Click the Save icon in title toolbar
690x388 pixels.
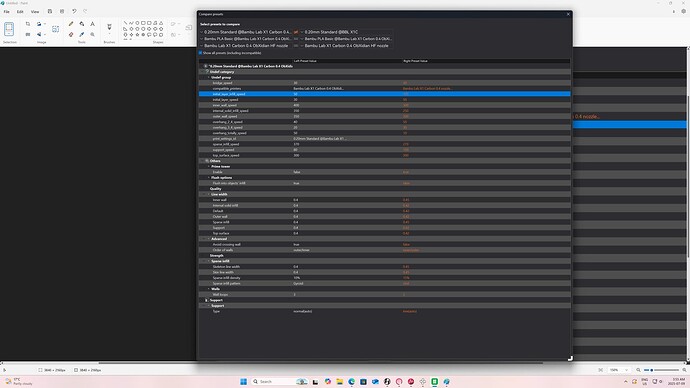pos(50,11)
